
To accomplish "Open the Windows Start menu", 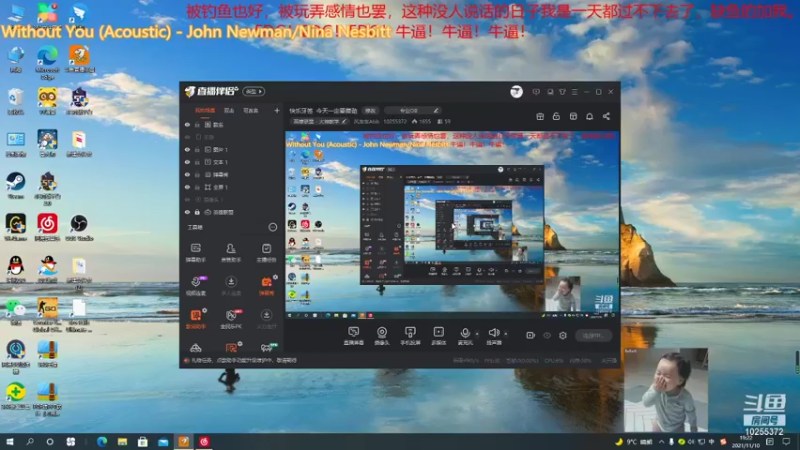I will (9, 441).
